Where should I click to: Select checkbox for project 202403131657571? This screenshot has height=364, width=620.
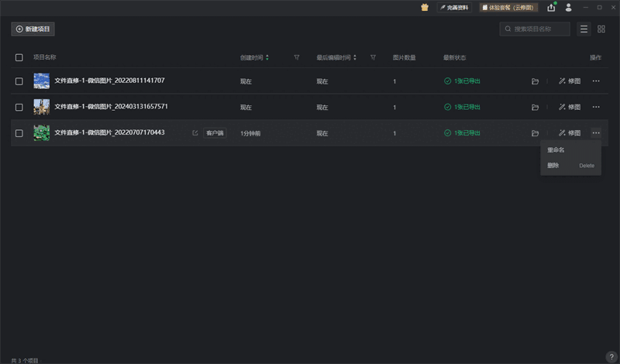[x=19, y=107]
